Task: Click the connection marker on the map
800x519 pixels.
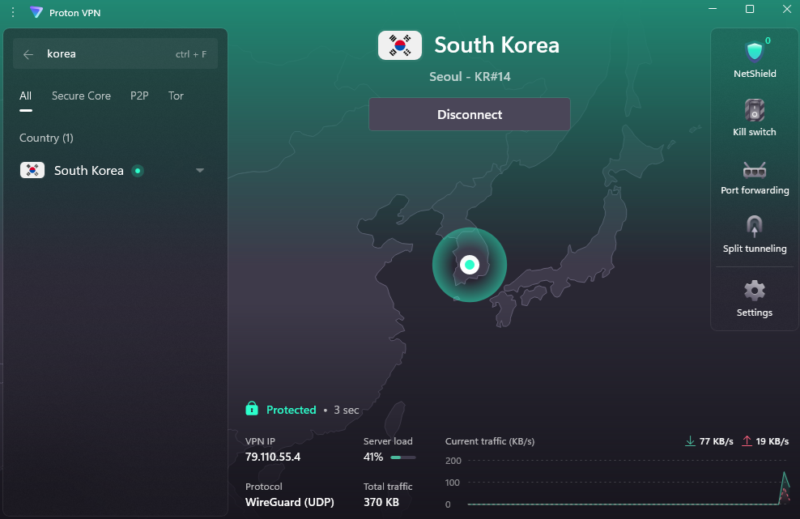Action: click(469, 264)
